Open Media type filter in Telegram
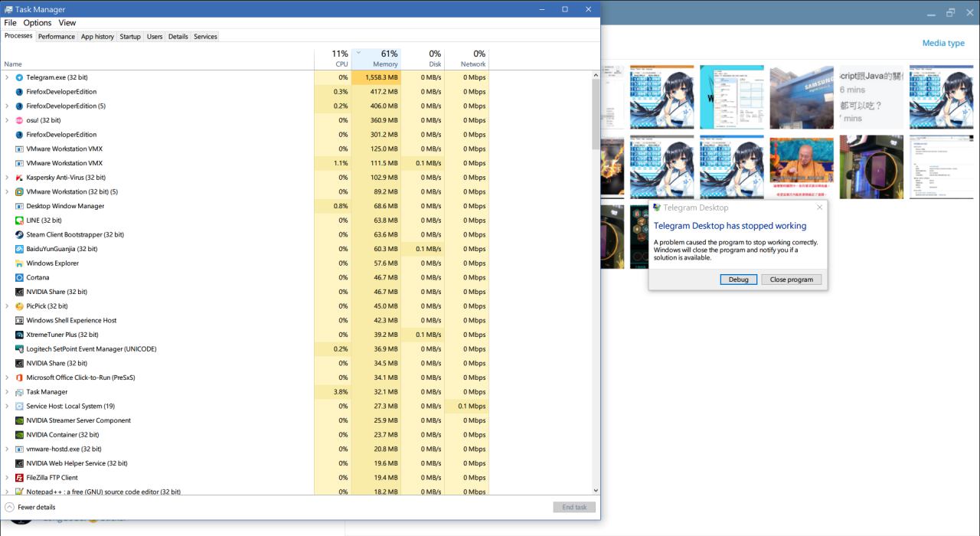Viewport: 980px width, 536px height. click(943, 43)
